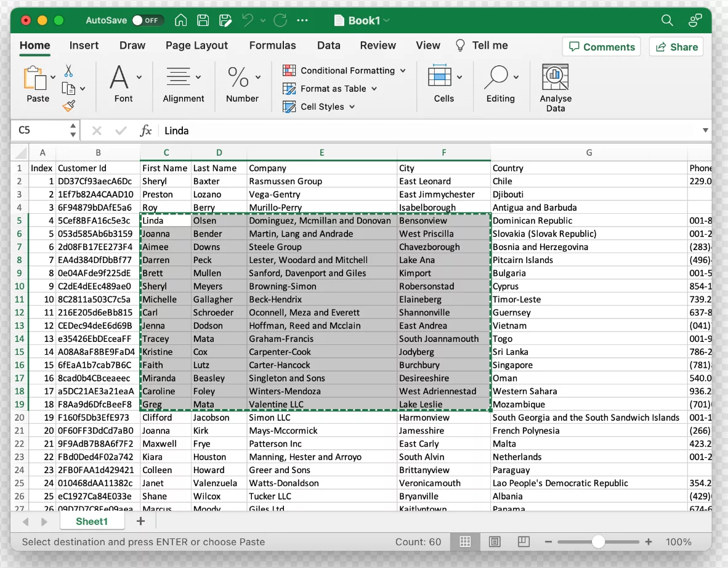Click the Share button
Image resolution: width=728 pixels, height=568 pixels.
click(676, 47)
